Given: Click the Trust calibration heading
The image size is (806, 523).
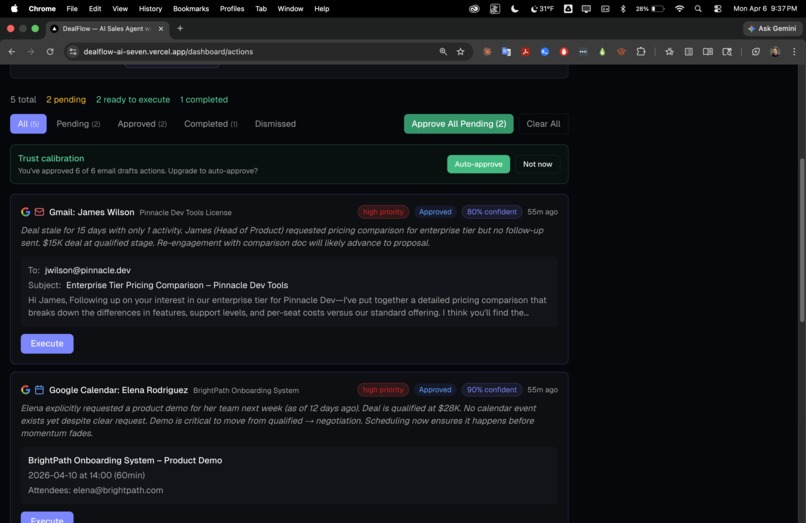Looking at the screenshot, I should coord(51,158).
